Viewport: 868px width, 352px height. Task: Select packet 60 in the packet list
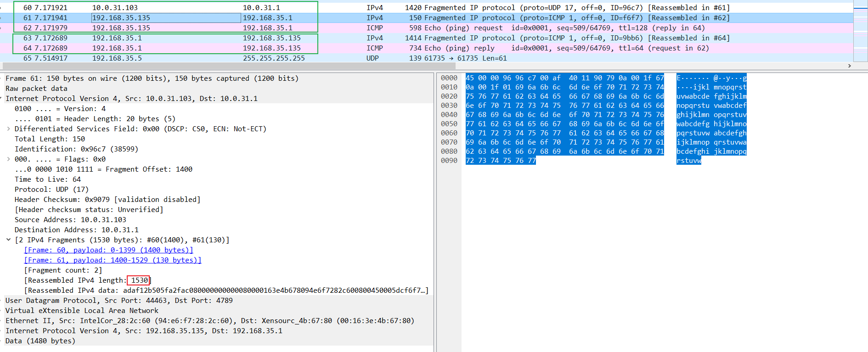click(184, 8)
